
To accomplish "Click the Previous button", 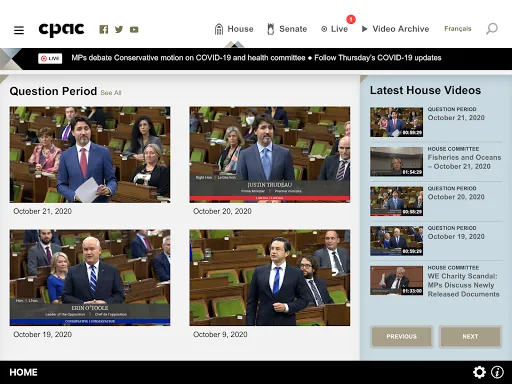I will pyautogui.click(x=401, y=336).
